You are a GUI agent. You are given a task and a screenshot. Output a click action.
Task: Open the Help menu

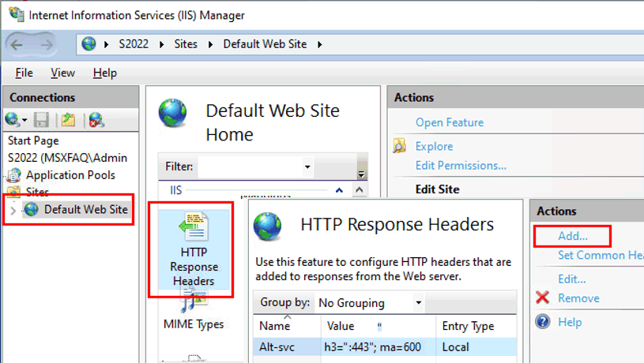tap(105, 73)
